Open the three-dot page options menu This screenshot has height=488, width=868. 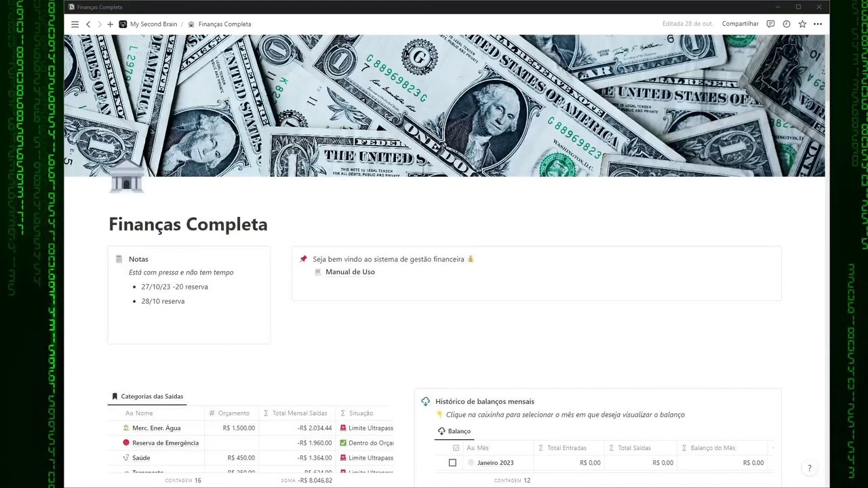[818, 24]
